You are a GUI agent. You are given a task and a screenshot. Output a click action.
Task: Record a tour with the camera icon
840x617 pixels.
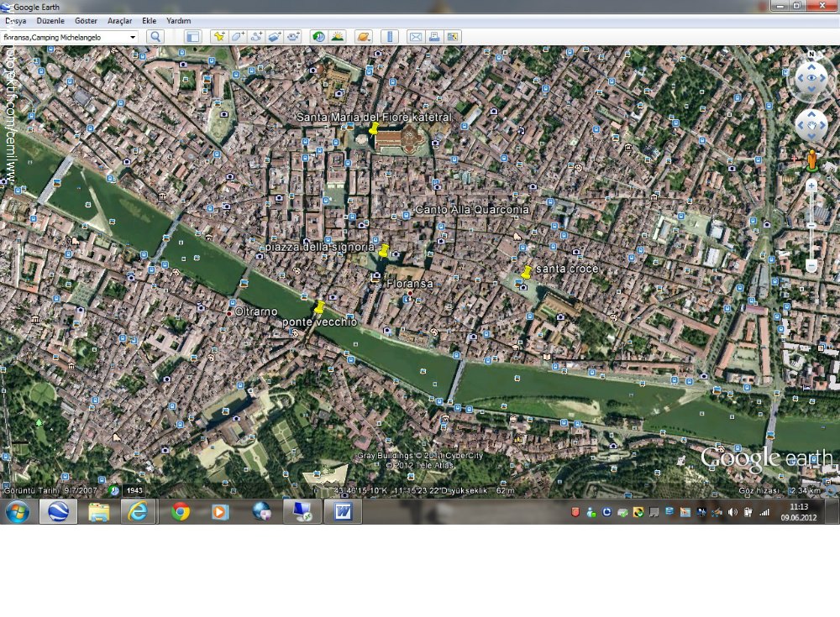[293, 36]
